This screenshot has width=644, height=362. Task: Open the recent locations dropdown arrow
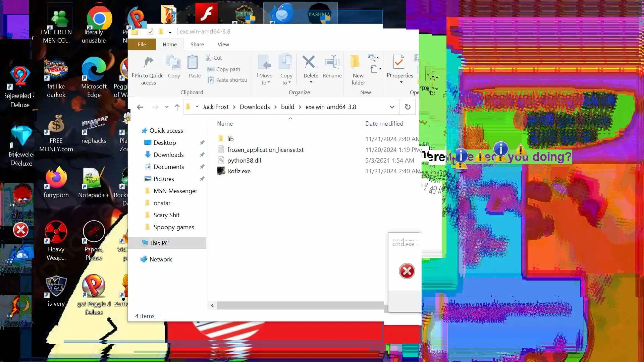pos(167,107)
